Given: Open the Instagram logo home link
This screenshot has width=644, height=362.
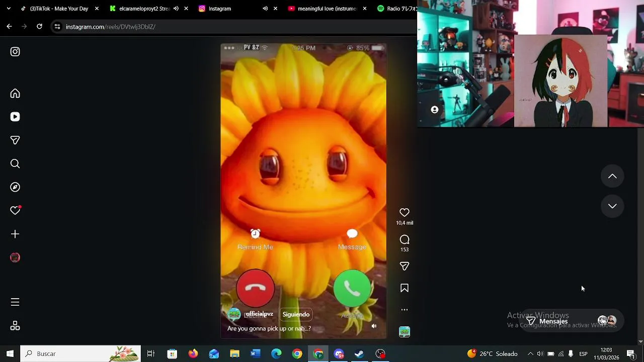Looking at the screenshot, I should click(x=15, y=52).
